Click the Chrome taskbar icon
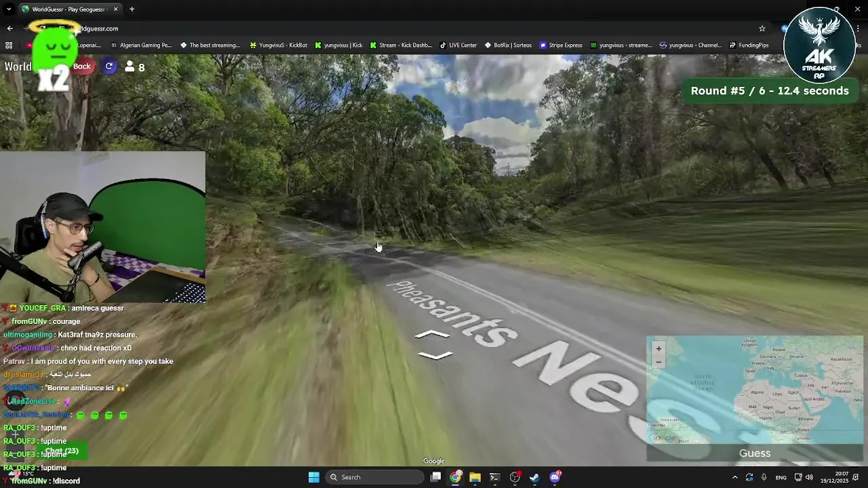Viewport: 868px width, 488px height. click(x=456, y=477)
